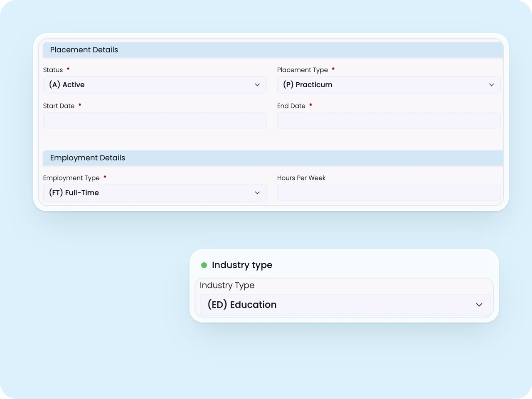Viewport: 532px width, 399px height.
Task: Focus the Hours Per Week field
Action: coord(389,193)
